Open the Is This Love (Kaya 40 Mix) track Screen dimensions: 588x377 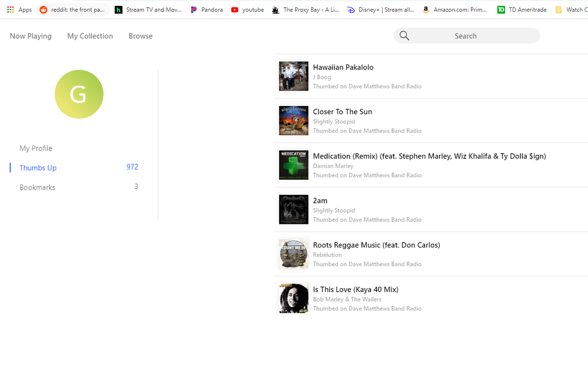(356, 289)
